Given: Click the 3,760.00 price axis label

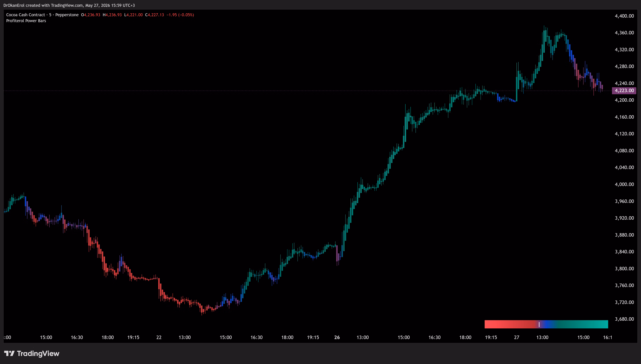Looking at the screenshot, I should pos(624,285).
